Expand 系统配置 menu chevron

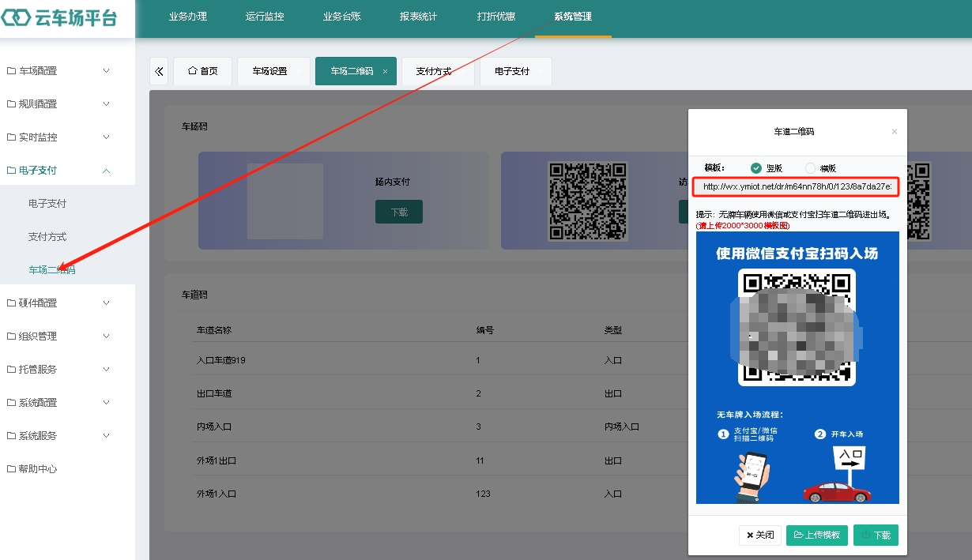coord(107,403)
